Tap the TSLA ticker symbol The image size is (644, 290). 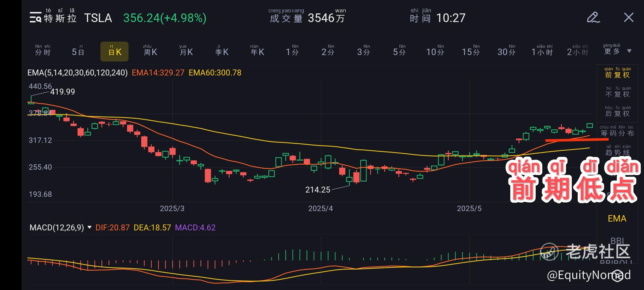point(98,18)
